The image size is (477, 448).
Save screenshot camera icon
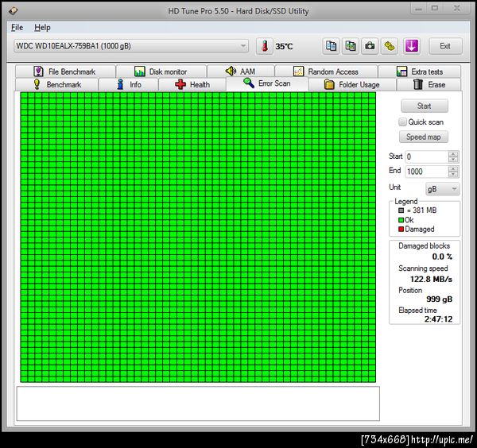click(370, 46)
